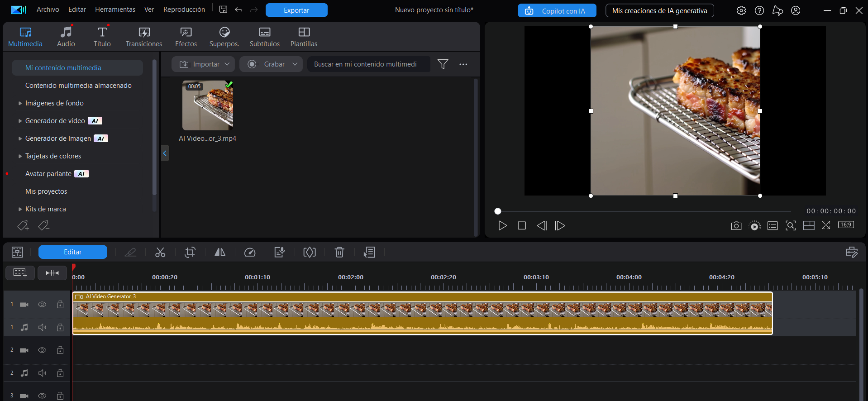The width and height of the screenshot is (868, 401).
Task: Open the Reproducción menu
Action: tap(184, 10)
